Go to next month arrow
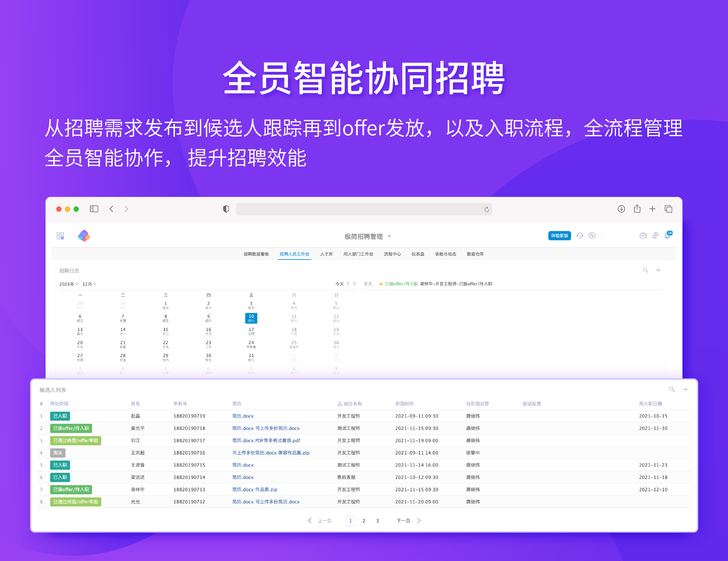728x561 pixels. click(x=354, y=283)
